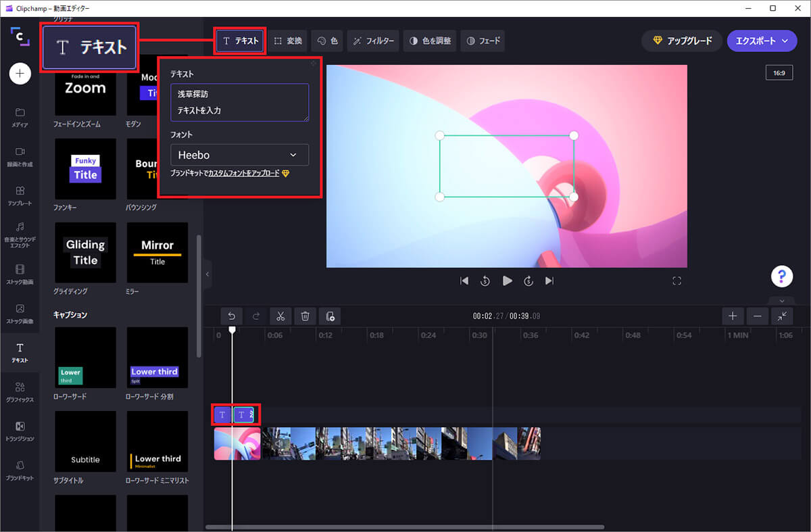Open the トランジション sidebar section
Viewport: 811px width, 532px height.
click(20, 431)
